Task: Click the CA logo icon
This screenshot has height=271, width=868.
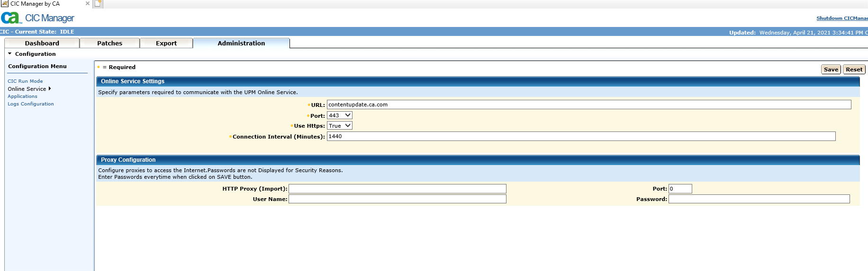Action: coord(10,18)
